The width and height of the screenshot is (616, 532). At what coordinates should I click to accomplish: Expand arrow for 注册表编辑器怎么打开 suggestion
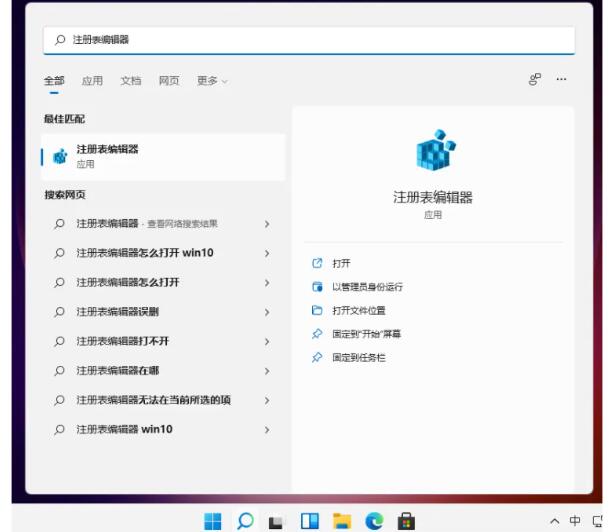pyautogui.click(x=267, y=283)
